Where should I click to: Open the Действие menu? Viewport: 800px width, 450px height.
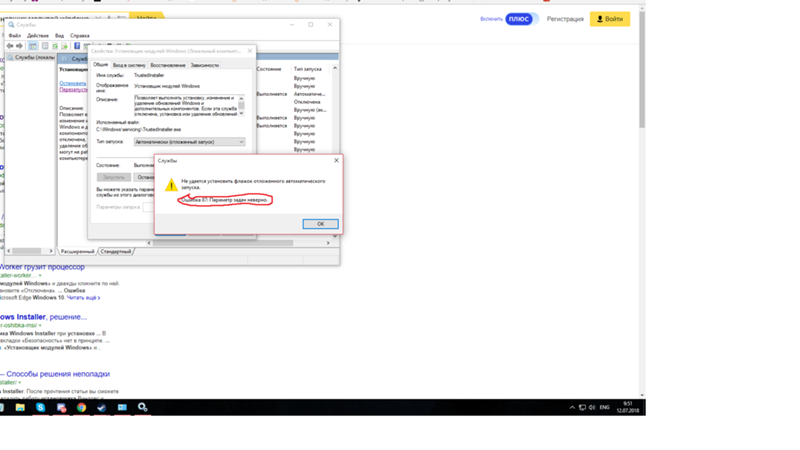tap(38, 36)
